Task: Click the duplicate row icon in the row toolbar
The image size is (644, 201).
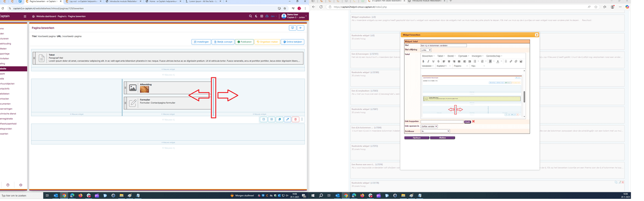Action: [279, 119]
